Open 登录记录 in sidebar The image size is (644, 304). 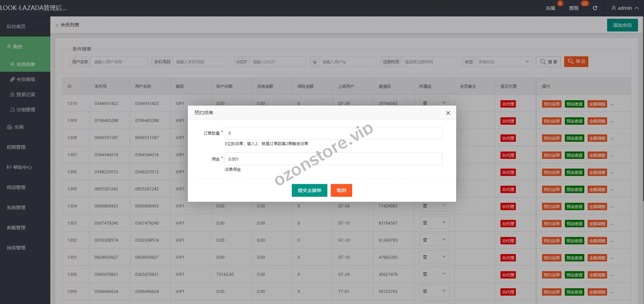click(x=25, y=95)
